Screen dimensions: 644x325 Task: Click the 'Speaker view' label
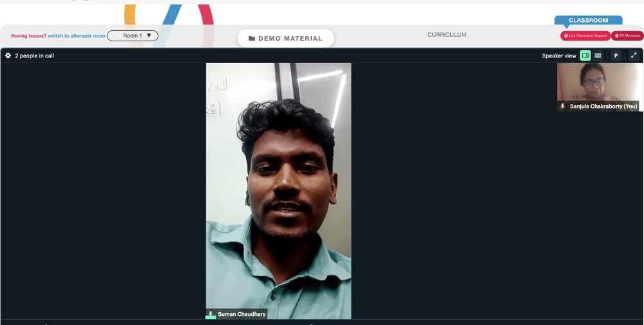click(559, 56)
